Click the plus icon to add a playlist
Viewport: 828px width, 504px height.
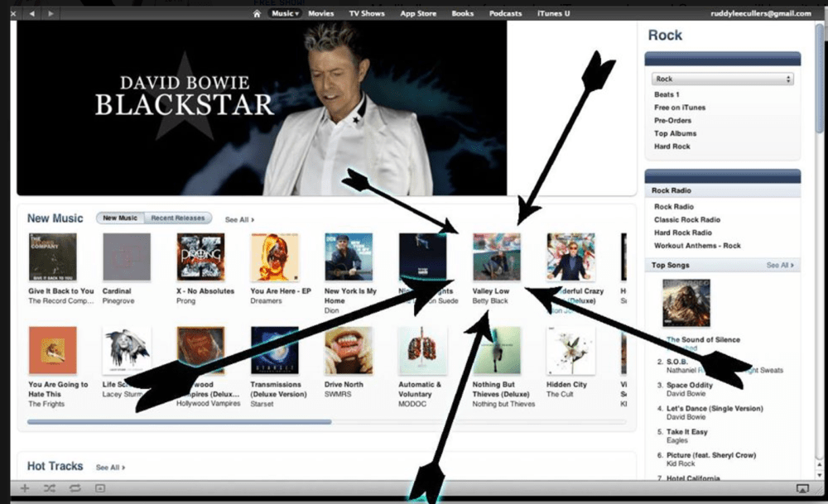25,488
